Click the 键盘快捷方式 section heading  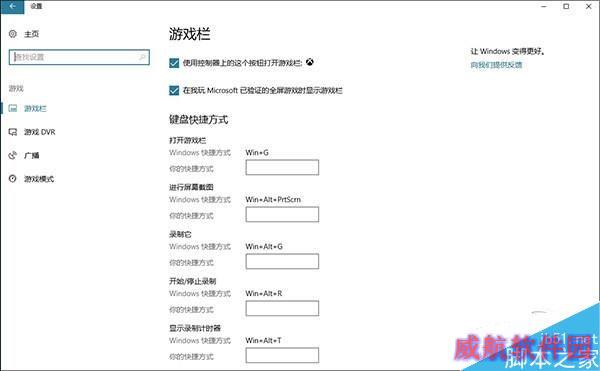click(199, 120)
